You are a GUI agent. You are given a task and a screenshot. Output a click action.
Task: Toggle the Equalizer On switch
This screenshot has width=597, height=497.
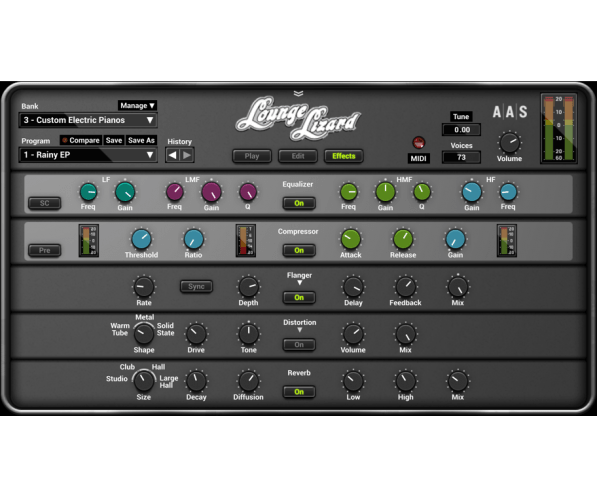coord(299,203)
